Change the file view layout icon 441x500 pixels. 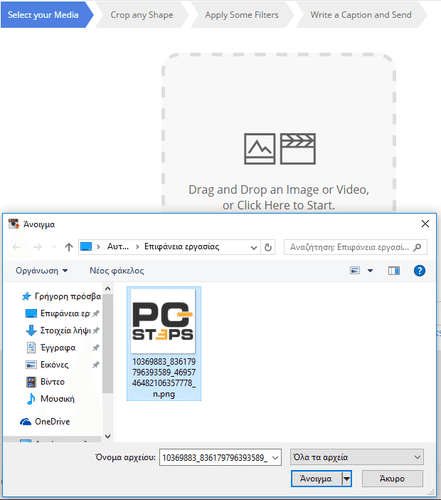355,270
